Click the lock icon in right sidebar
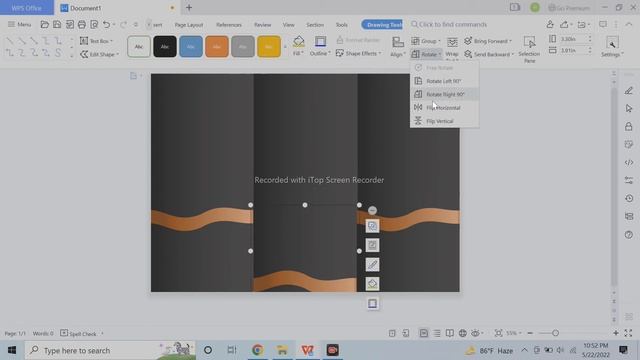Viewport: 640px width, 360px height. 629,127
